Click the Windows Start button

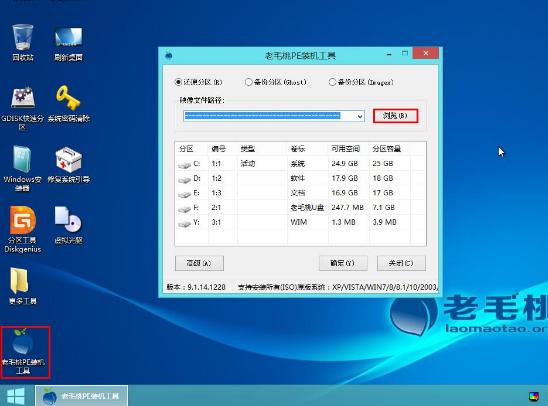[16, 397]
